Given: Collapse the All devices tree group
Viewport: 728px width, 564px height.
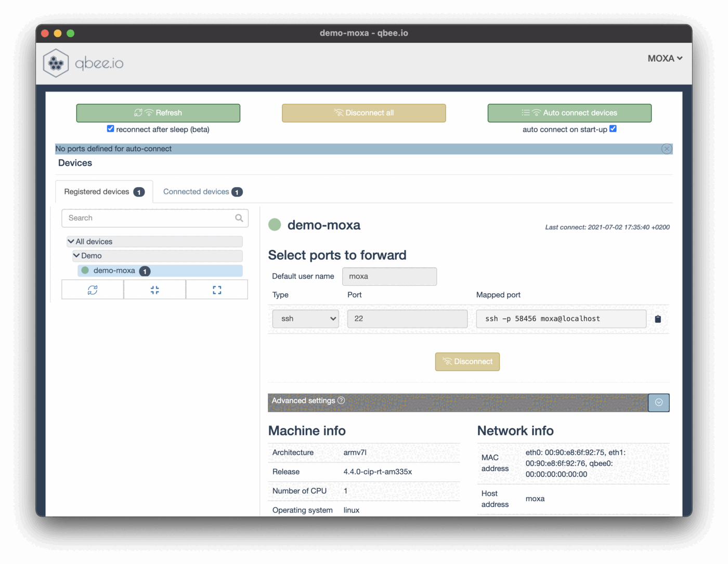Looking at the screenshot, I should coord(71,241).
